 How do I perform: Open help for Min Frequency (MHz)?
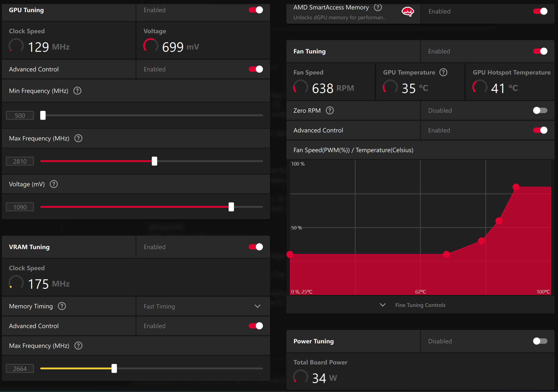(77, 91)
